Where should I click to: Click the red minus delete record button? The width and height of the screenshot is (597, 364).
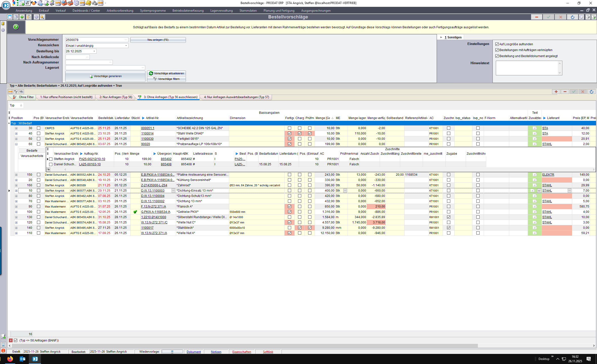[x=537, y=17]
